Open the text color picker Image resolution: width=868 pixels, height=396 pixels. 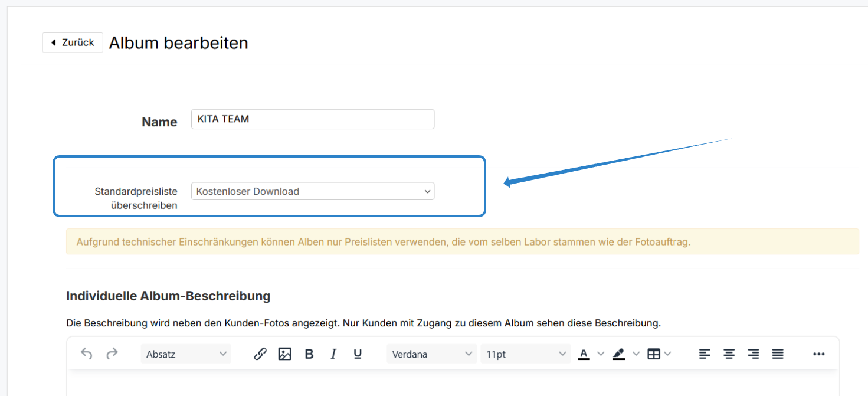(582, 354)
